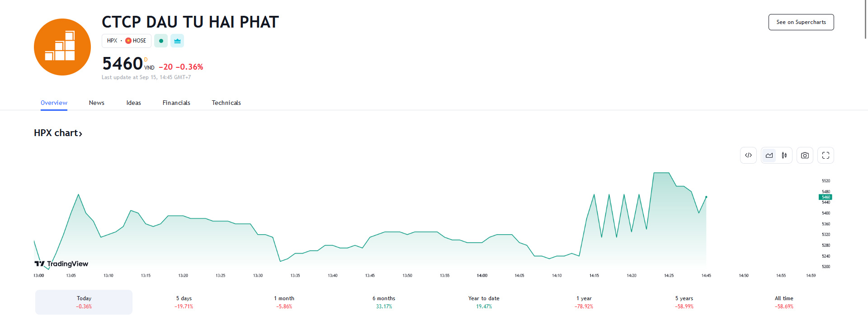Screen dimensions: 868x335
Task: Click the green market status dot icon
Action: pos(161,41)
